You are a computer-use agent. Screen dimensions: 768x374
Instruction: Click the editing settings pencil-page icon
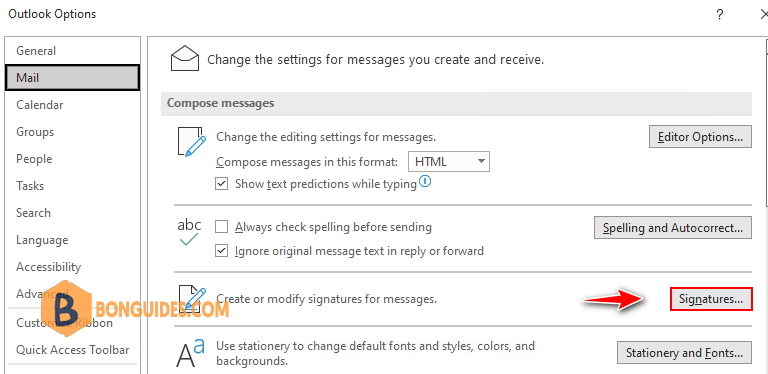191,141
